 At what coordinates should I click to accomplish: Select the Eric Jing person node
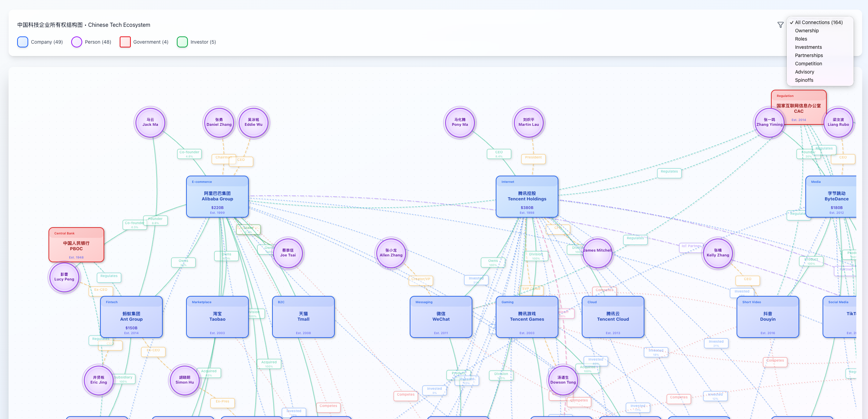pyautogui.click(x=99, y=380)
